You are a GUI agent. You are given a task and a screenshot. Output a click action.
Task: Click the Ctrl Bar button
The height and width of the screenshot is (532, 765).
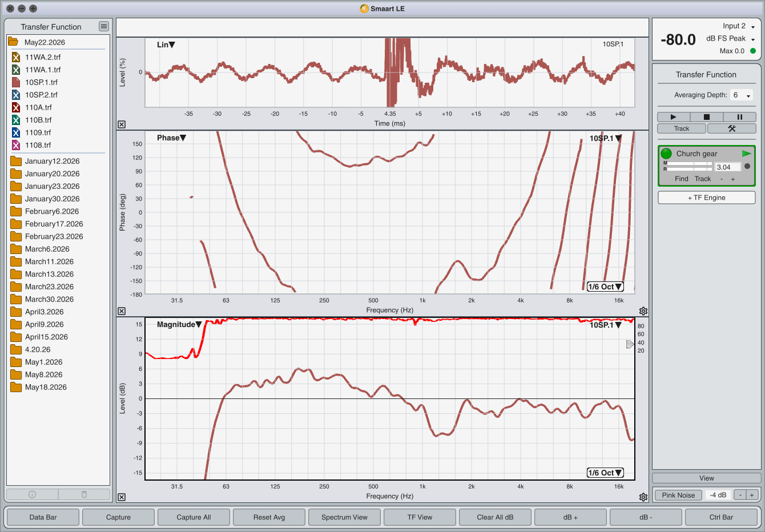721,517
